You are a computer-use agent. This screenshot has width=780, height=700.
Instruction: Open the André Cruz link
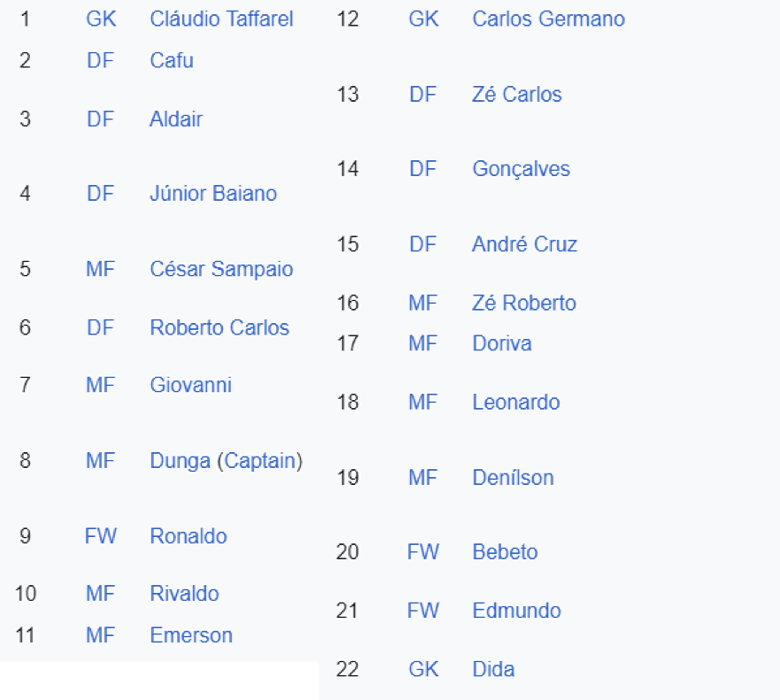pos(525,244)
